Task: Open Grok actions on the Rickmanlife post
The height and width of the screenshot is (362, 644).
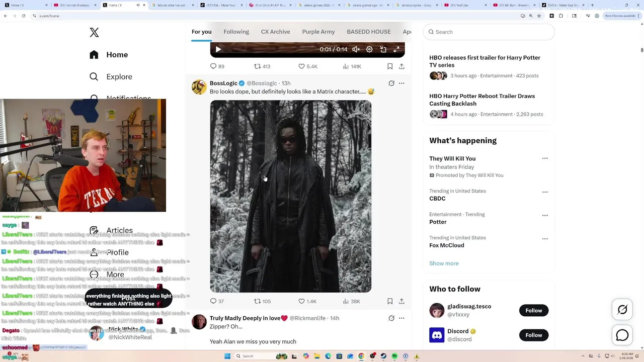Action: click(391, 318)
